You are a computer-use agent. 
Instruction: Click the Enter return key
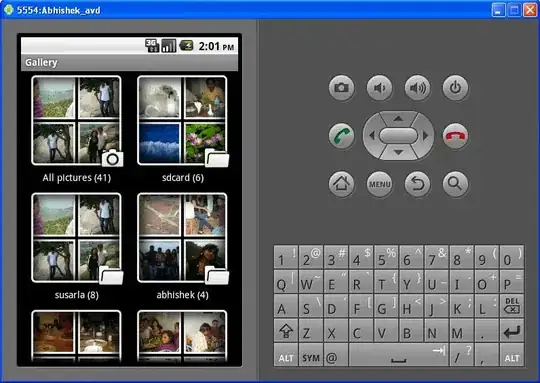point(512,331)
